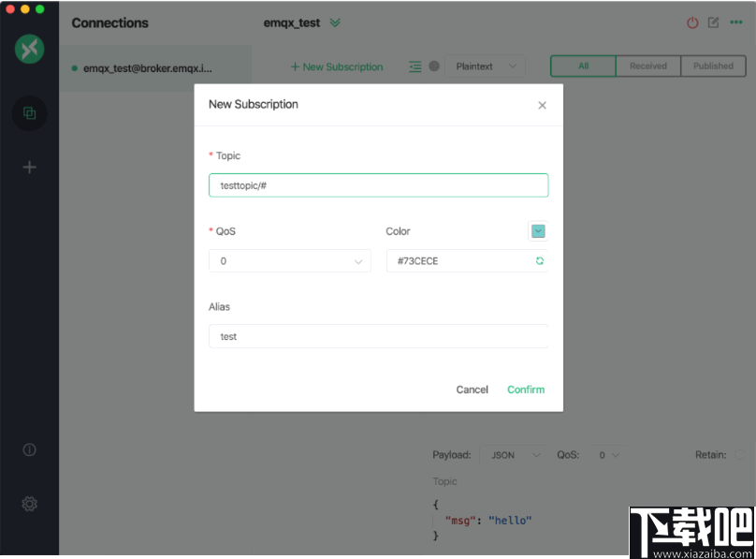Viewport: 756px width, 559px height.
Task: Open the ellipsis options menu
Action: 737,22
